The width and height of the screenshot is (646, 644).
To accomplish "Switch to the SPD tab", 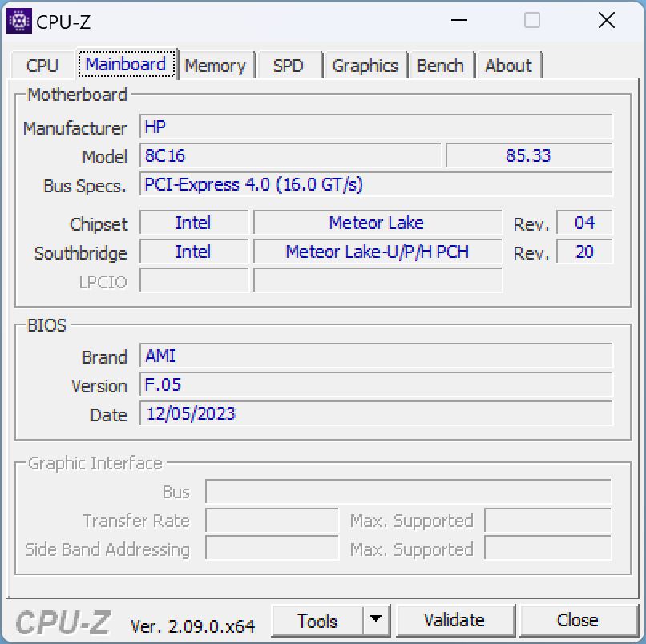I will 288,66.
